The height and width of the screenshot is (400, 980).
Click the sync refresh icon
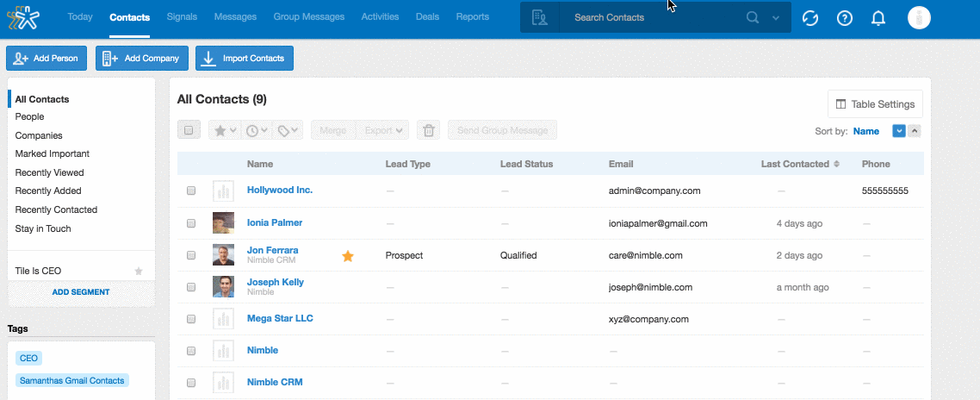point(809,18)
